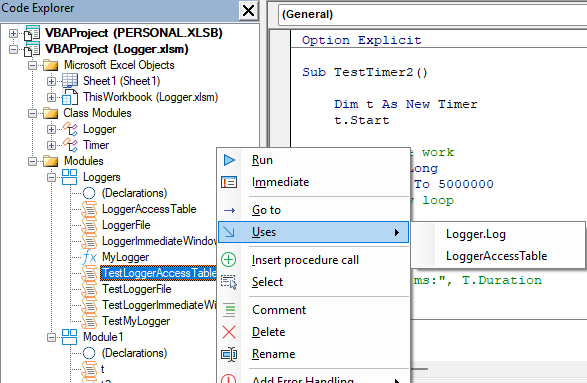Click the circle icon beside Loggers Declarations

pyautogui.click(x=89, y=193)
